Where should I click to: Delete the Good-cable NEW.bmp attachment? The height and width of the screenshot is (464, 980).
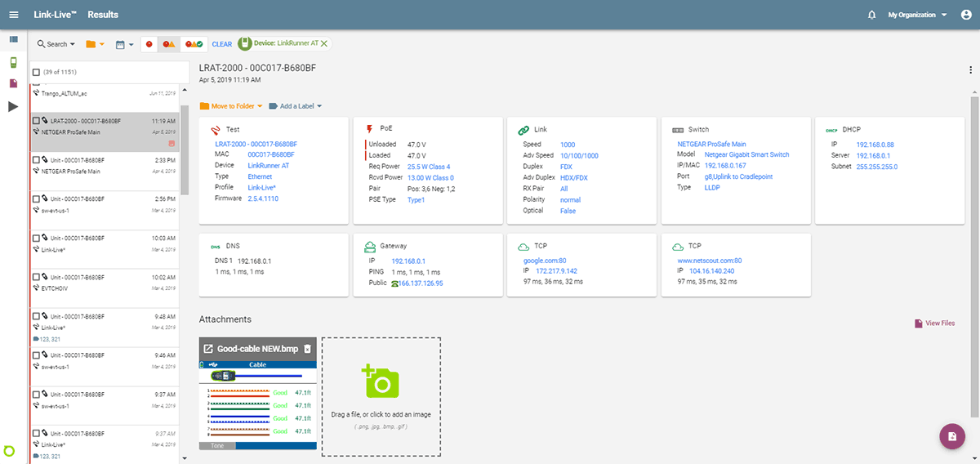click(307, 349)
